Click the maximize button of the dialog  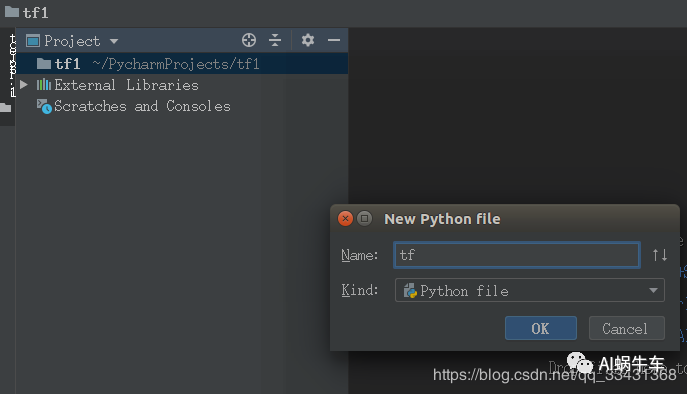coord(364,218)
